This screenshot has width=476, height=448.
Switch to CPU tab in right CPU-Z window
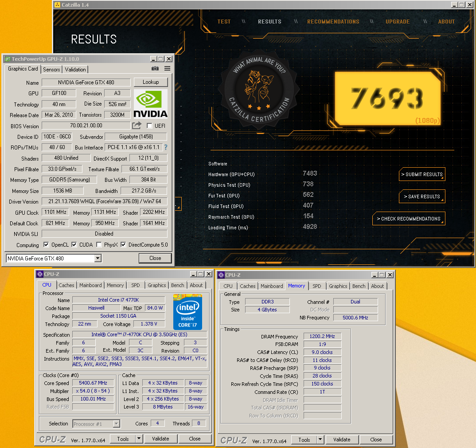coord(228,286)
